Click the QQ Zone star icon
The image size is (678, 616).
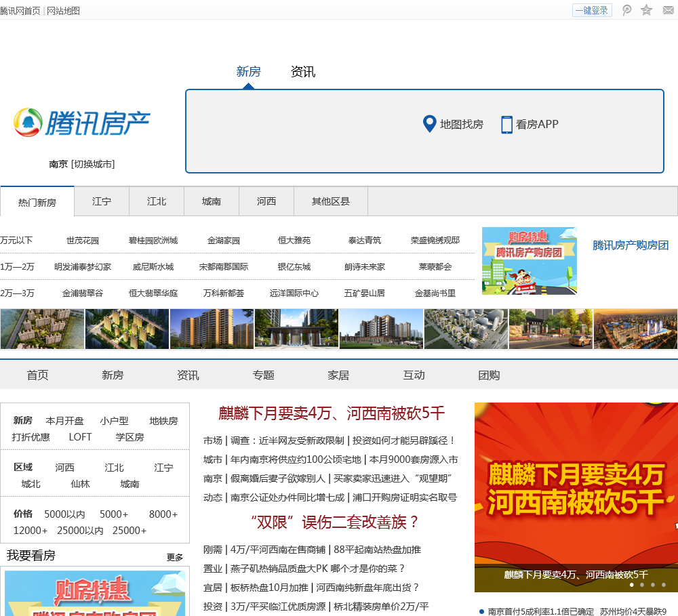(646, 10)
